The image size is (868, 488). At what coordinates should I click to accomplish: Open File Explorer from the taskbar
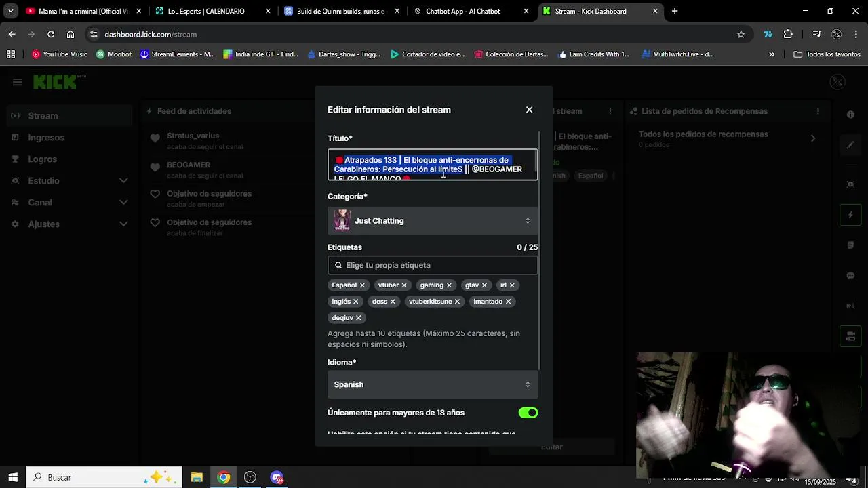[197, 477]
